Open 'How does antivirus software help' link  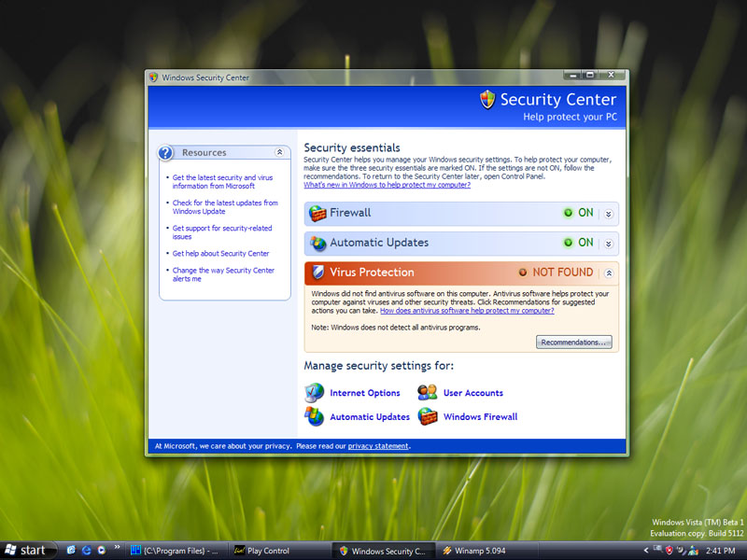[467, 311]
